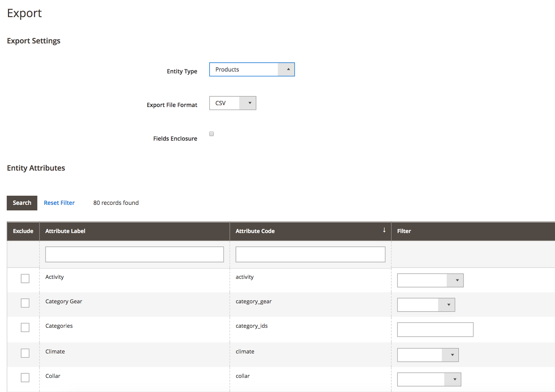Open the Entity Type dropdown showing Products

click(x=252, y=69)
